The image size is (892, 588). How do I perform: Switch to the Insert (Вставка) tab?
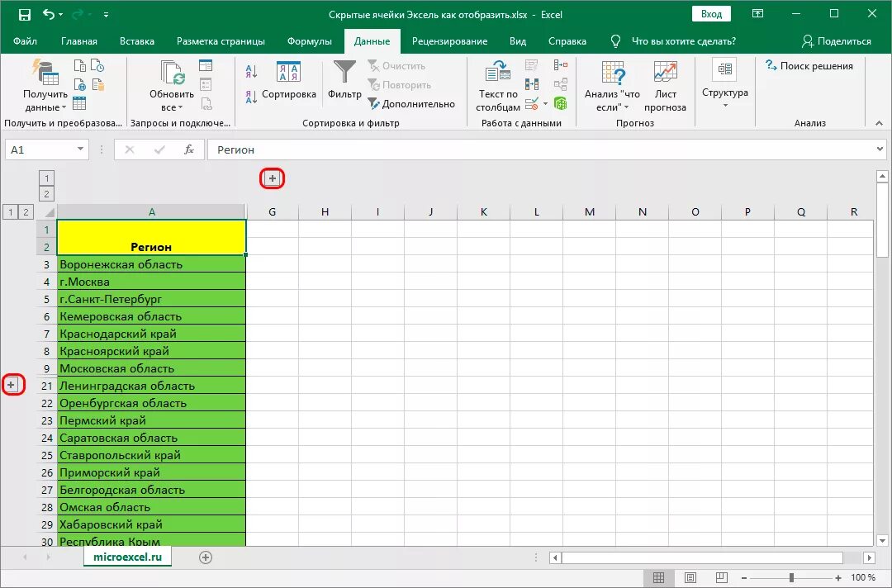point(137,41)
